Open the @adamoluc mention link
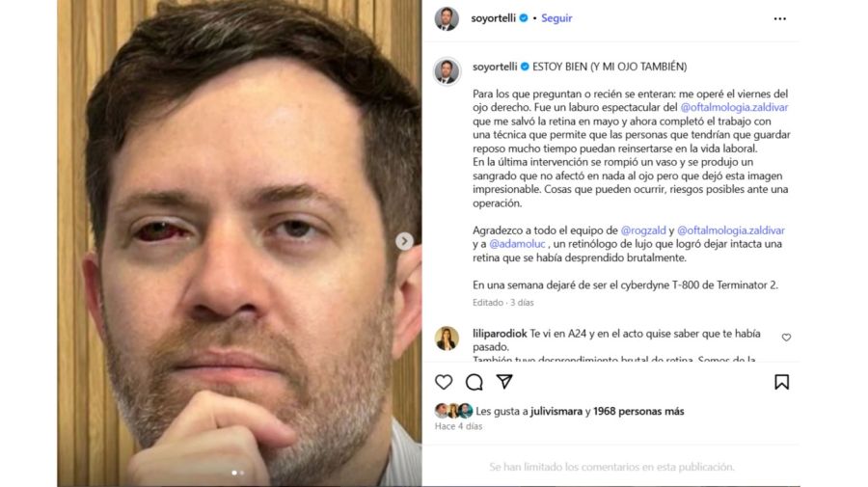The height and width of the screenshot is (487, 868). click(517, 244)
